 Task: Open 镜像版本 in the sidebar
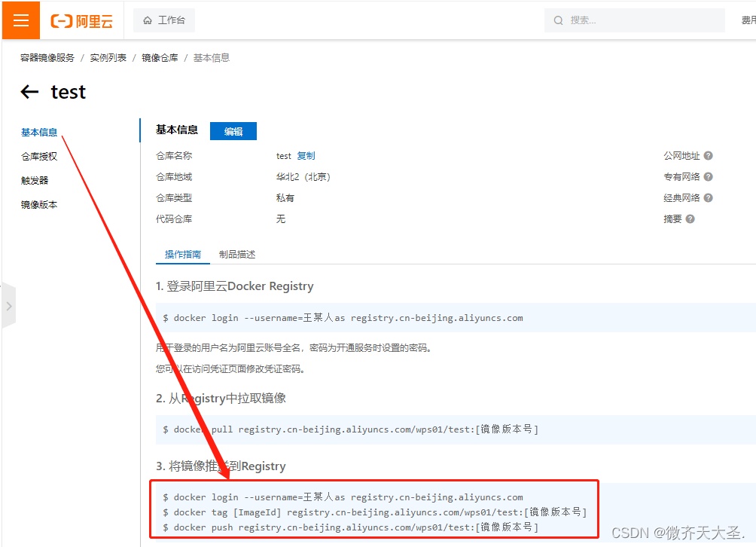coord(39,204)
